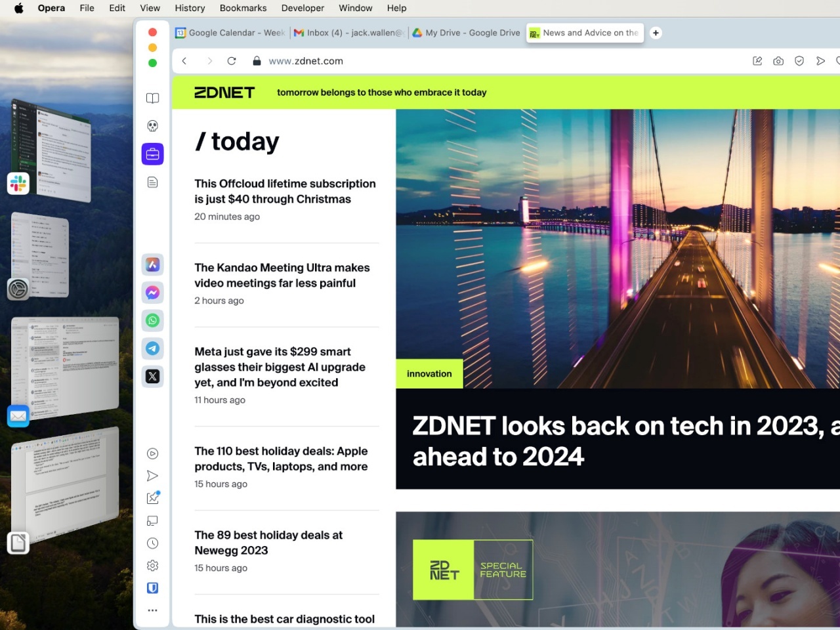Open the Aria AI sidebar icon
The width and height of the screenshot is (840, 630).
pos(152,264)
